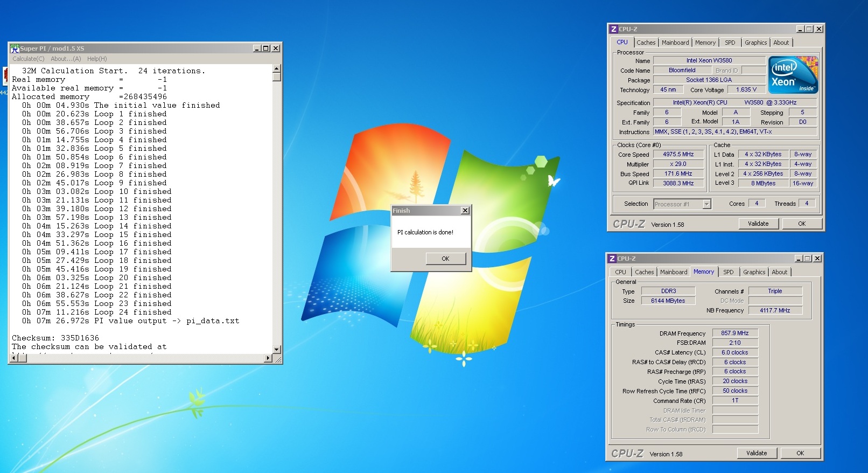Screen dimensions: 868x473
Task: Minimize the top CPU-Z window
Action: pyautogui.click(x=801, y=29)
